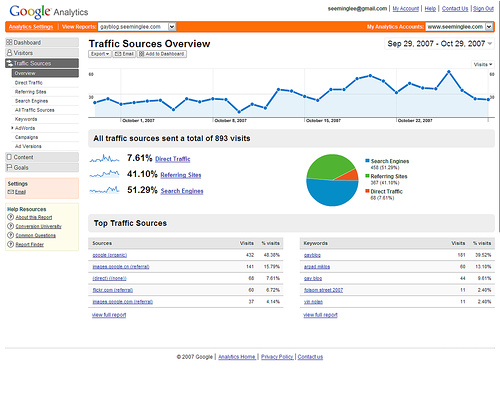Screen dimensions: 500x395
Task: Open Dashboard in the sidebar
Action: 42,42
